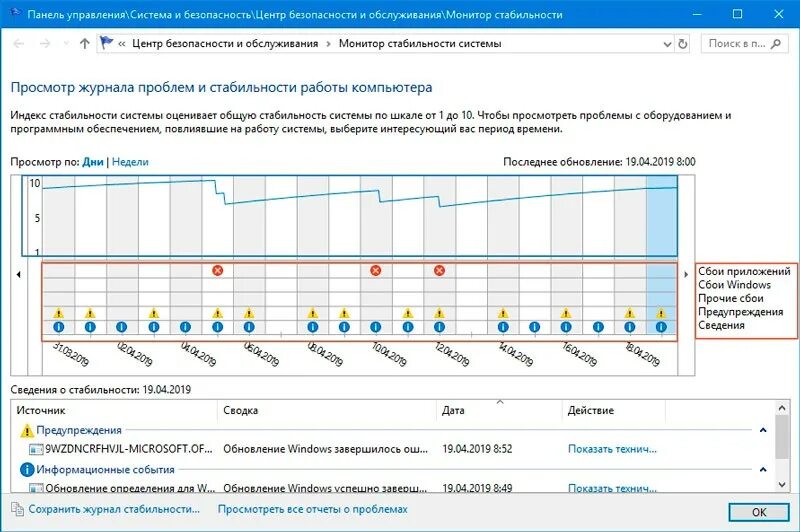Select the warning icon for 14.04.2019
800x532 pixels.
[503, 313]
